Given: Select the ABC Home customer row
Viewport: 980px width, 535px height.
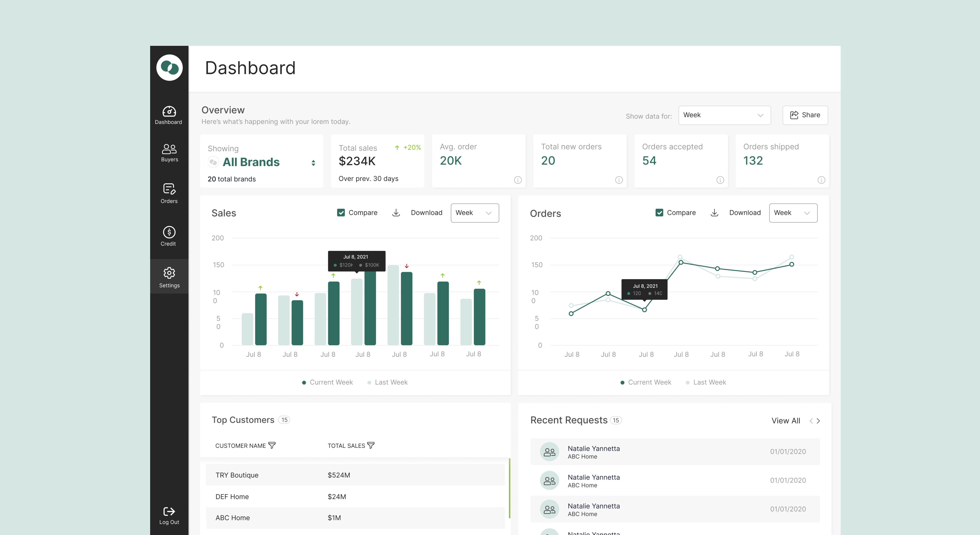Looking at the screenshot, I should tap(355, 518).
